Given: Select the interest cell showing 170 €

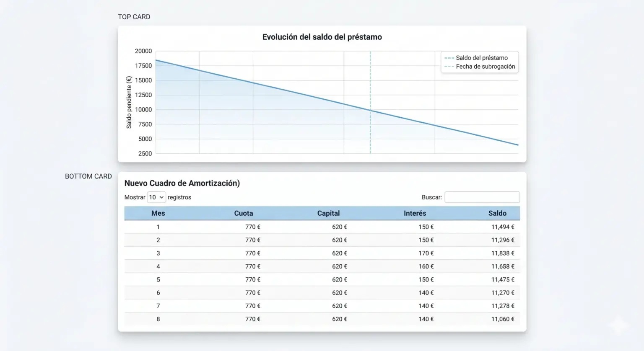Looking at the screenshot, I should click(x=426, y=253).
